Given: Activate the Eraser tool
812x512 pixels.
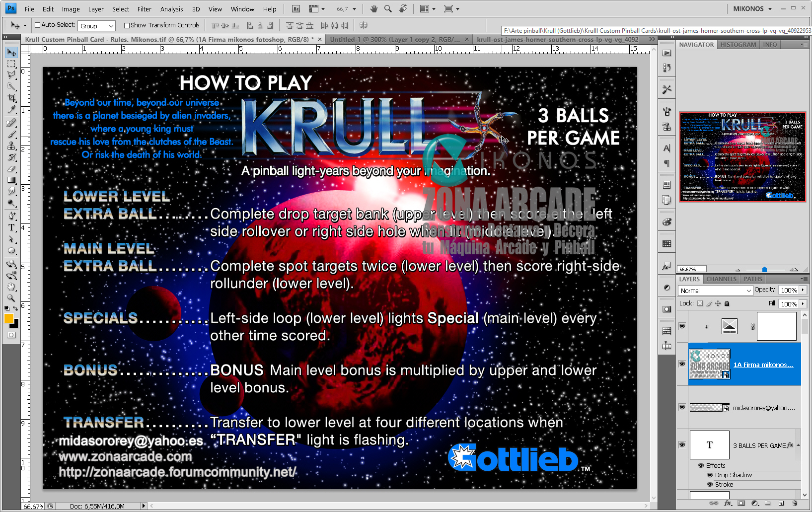Looking at the screenshot, I should pyautogui.click(x=11, y=169).
